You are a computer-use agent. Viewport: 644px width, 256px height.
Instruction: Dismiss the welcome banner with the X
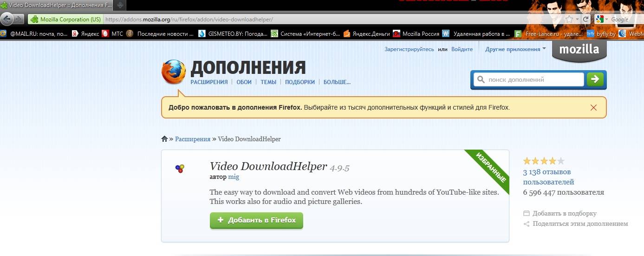tap(593, 108)
